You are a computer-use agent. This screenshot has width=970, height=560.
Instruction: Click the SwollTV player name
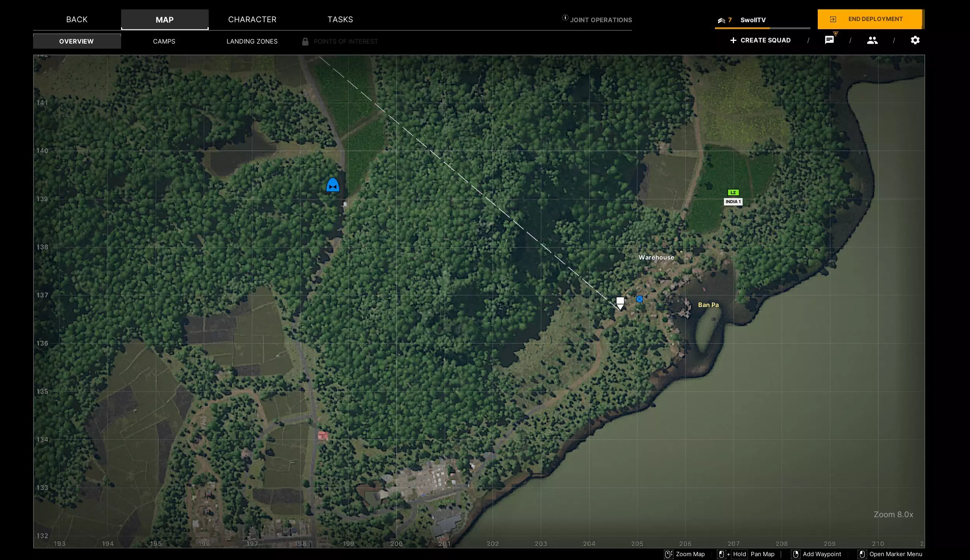click(x=753, y=20)
